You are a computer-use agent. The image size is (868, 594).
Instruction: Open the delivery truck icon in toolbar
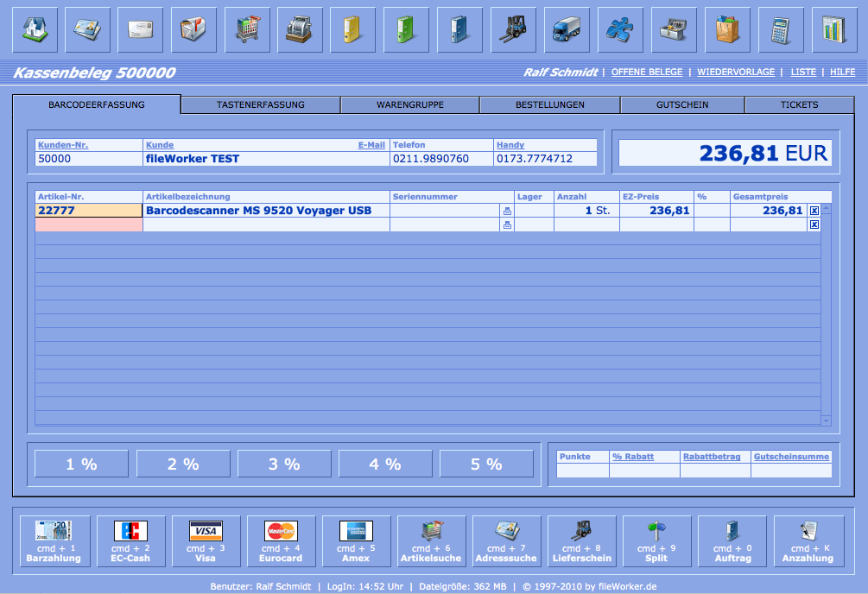pyautogui.click(x=567, y=30)
